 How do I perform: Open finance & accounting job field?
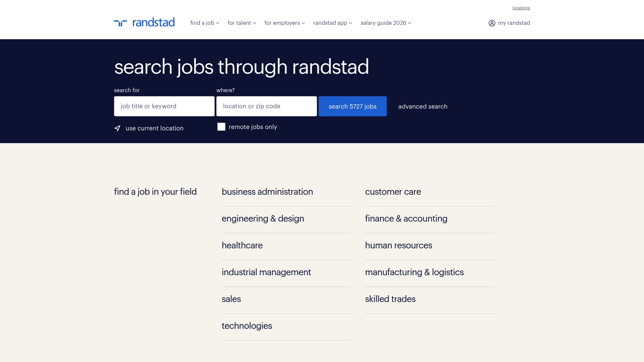[x=406, y=219]
